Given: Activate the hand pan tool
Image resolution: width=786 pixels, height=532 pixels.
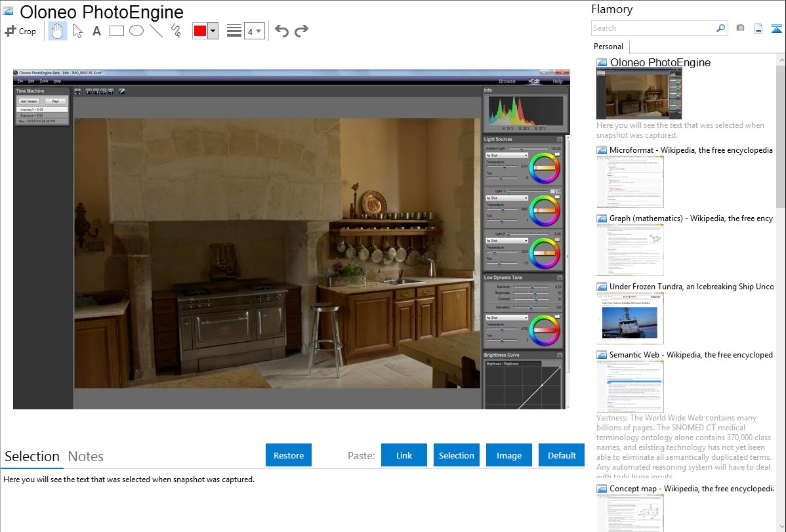Looking at the screenshot, I should pyautogui.click(x=58, y=31).
